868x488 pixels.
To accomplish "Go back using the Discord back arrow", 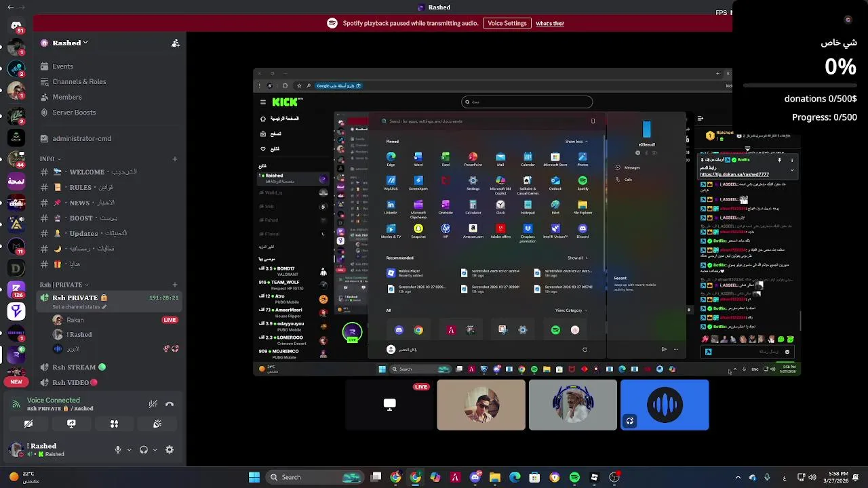I will [10, 7].
